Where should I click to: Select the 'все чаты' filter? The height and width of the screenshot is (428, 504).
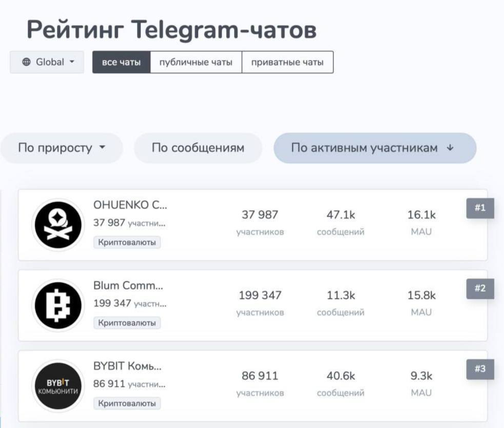[x=121, y=62]
